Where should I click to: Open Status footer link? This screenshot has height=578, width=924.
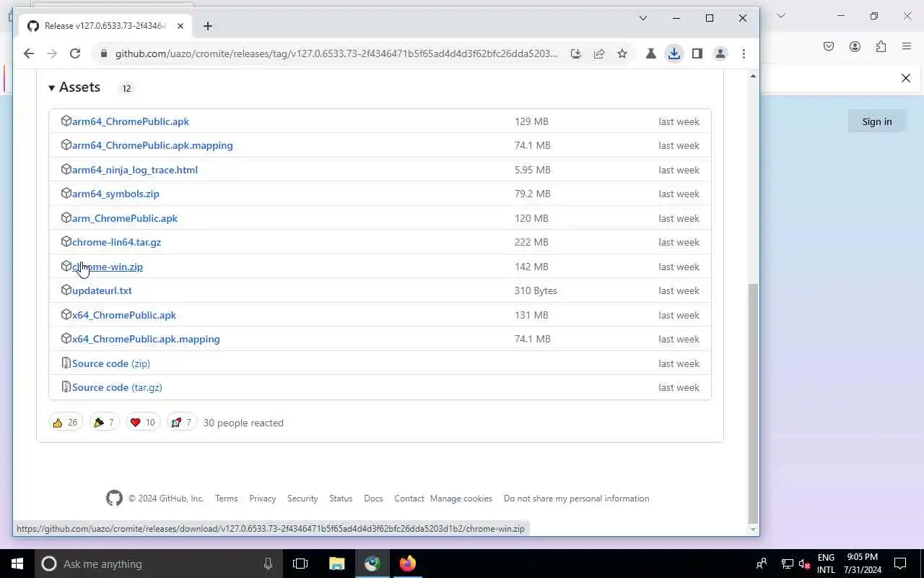pos(341,499)
